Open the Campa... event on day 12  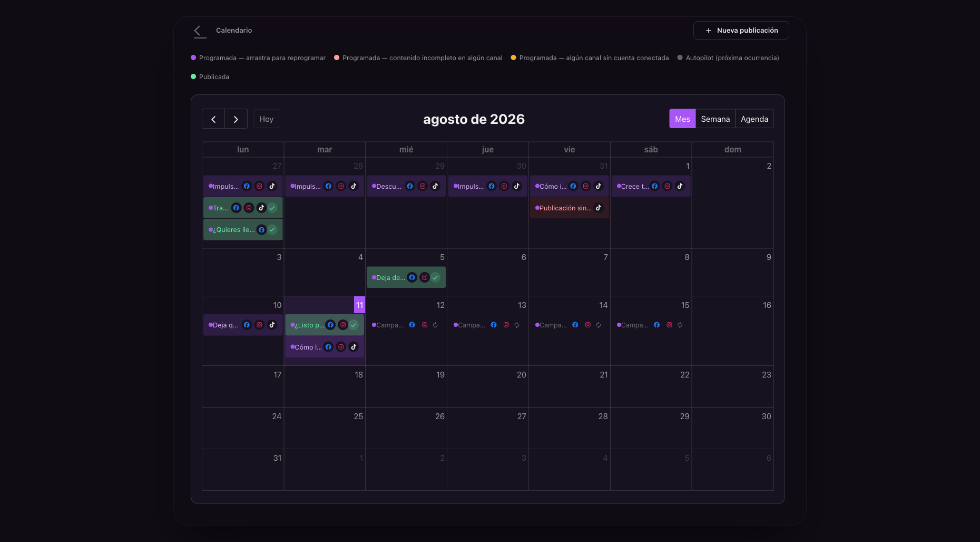pyautogui.click(x=406, y=325)
